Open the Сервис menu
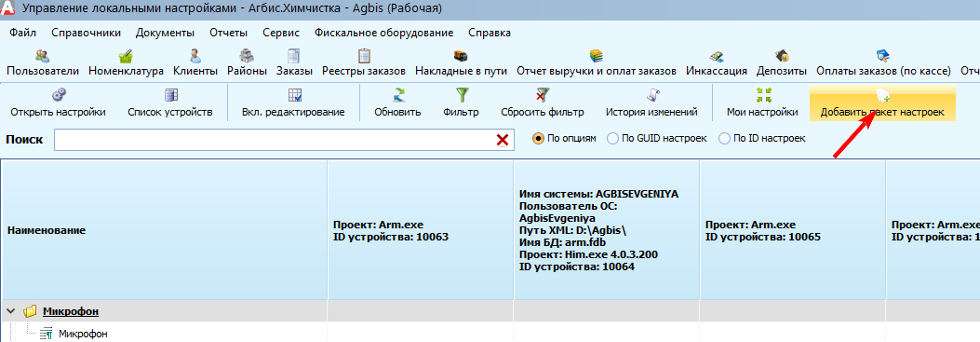Viewport: 980px width, 342px height. [281, 34]
